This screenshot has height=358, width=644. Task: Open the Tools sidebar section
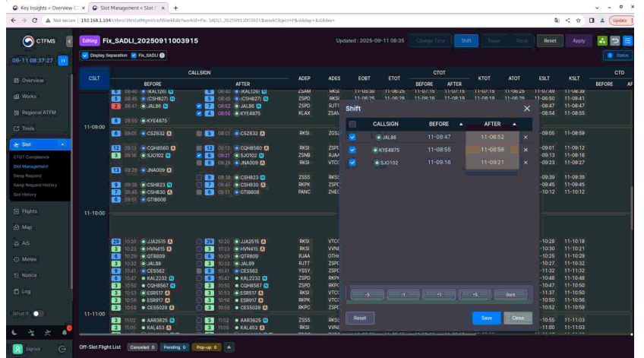[x=28, y=128]
